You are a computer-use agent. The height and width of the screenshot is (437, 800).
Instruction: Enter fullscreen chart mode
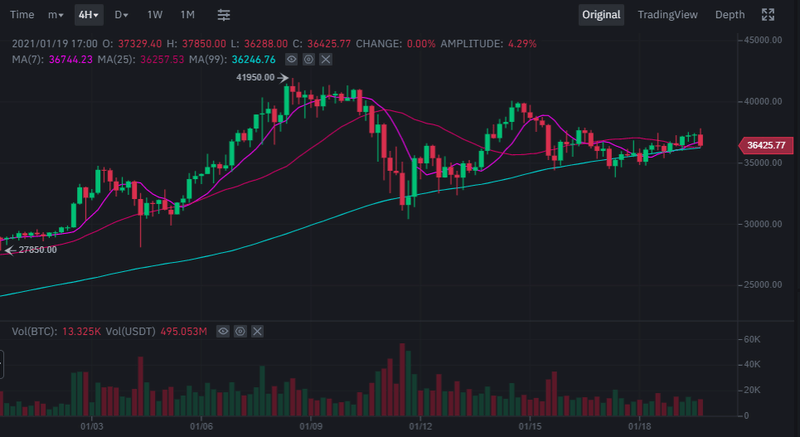769,15
